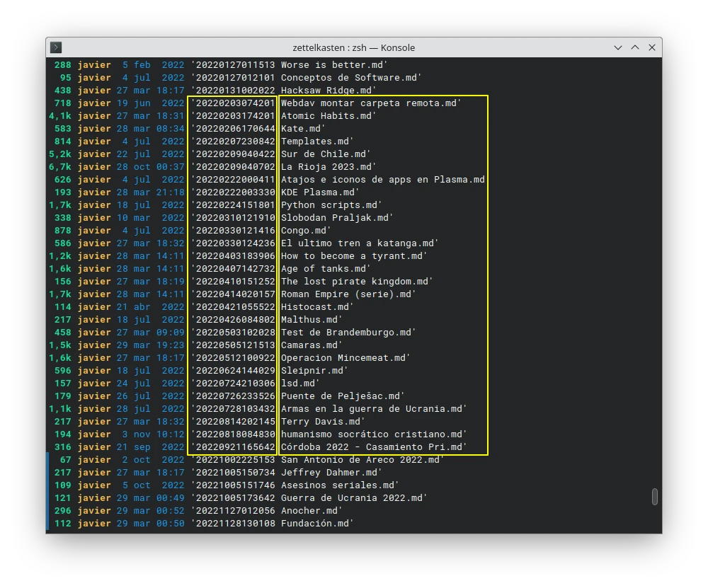This screenshot has width=708, height=588.
Task: Close the Konsole window
Action: tap(652, 47)
